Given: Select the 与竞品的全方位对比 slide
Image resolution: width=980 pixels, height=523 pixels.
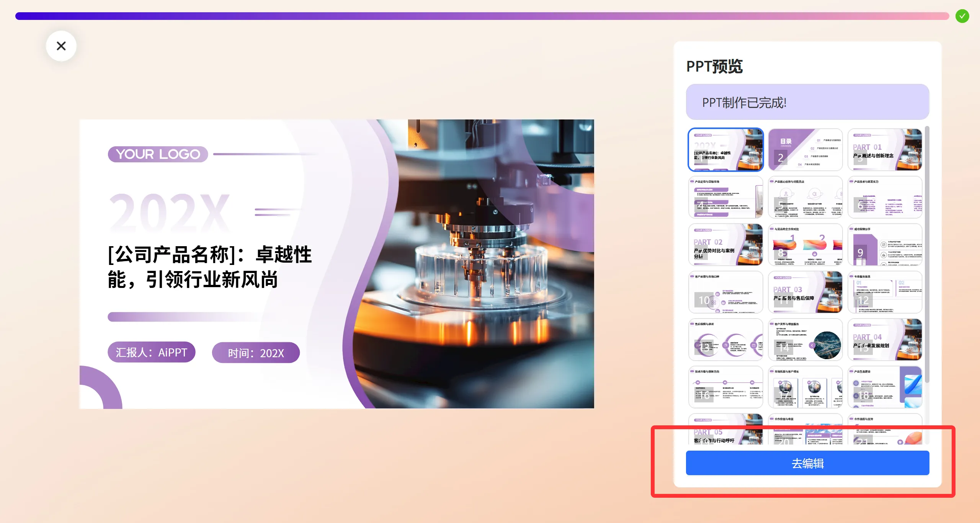Looking at the screenshot, I should pos(805,244).
